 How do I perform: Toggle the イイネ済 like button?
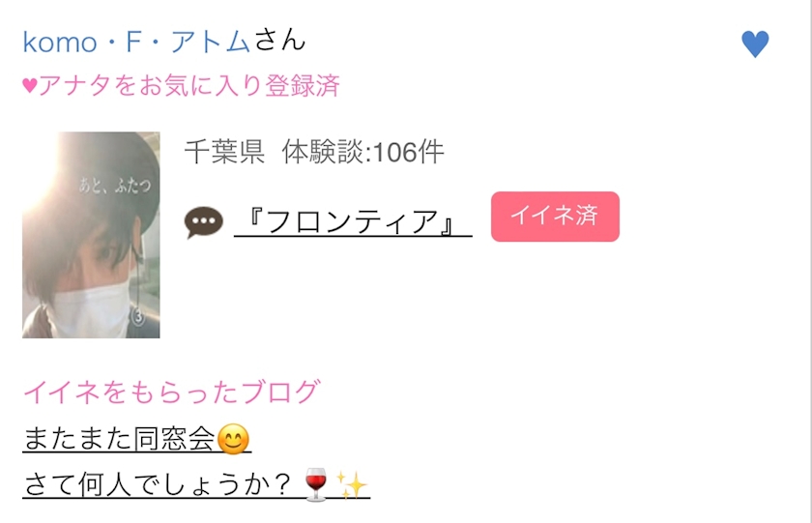click(555, 217)
